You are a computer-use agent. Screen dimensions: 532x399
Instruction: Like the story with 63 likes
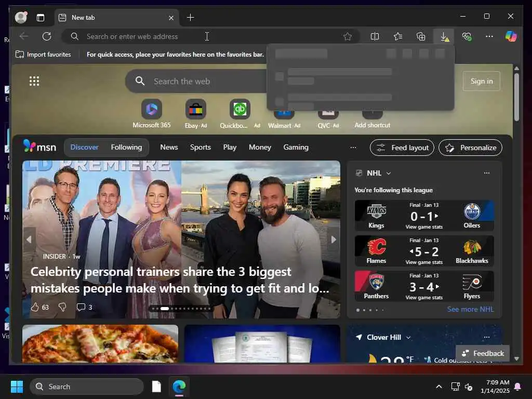[39, 307]
